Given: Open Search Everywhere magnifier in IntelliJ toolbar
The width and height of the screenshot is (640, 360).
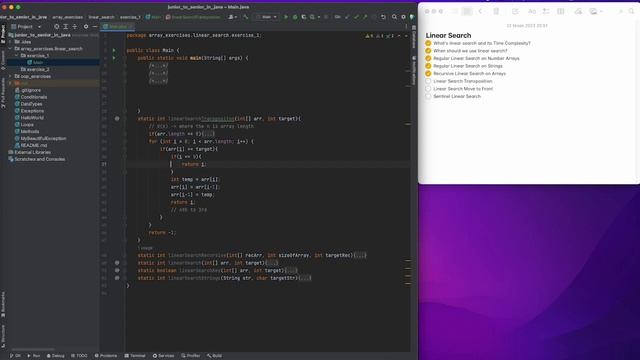Looking at the screenshot, I should pos(394,17).
